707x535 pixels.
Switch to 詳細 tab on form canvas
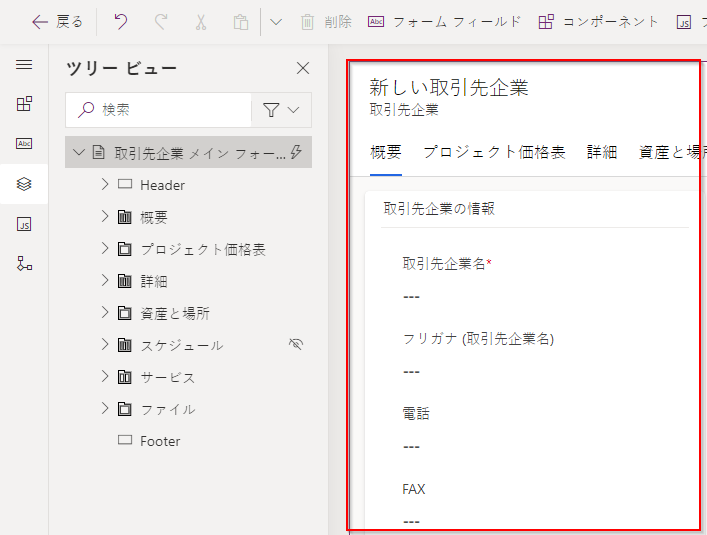(x=602, y=152)
